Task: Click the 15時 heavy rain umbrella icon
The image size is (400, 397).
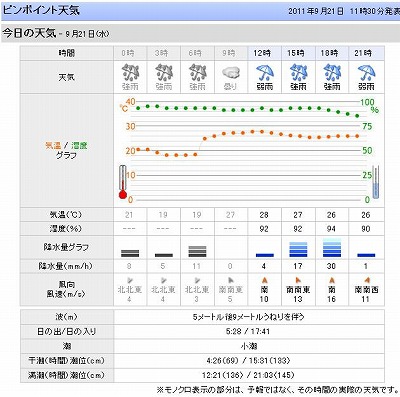Action: (298, 73)
